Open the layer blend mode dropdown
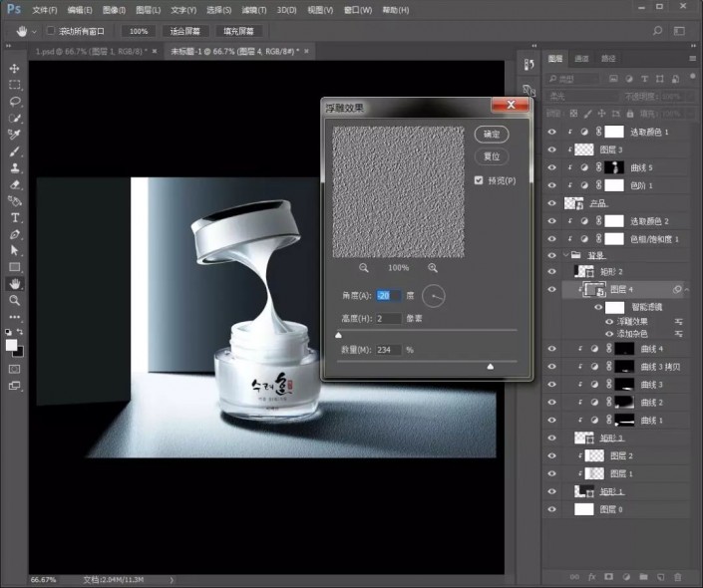The image size is (703, 588). pos(581,97)
